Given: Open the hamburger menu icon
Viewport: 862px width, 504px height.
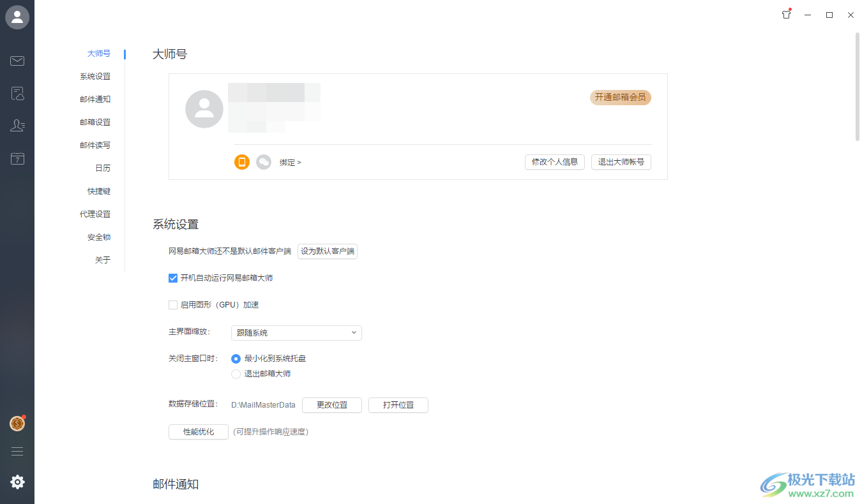Looking at the screenshot, I should (x=17, y=452).
